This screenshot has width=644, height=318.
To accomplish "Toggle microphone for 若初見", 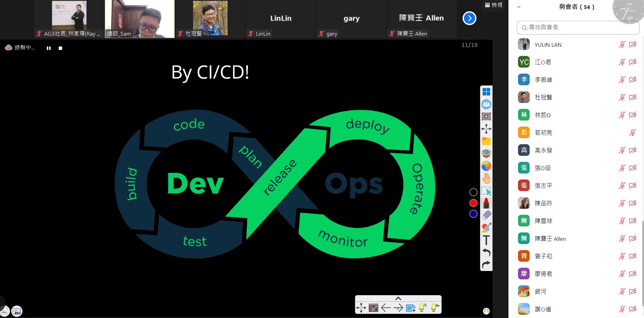I will 633,133.
